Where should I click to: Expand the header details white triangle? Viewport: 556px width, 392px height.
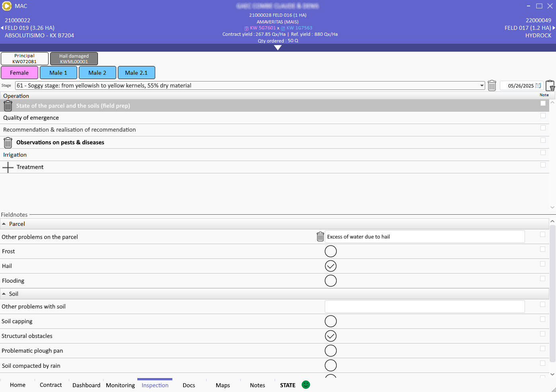(x=278, y=48)
